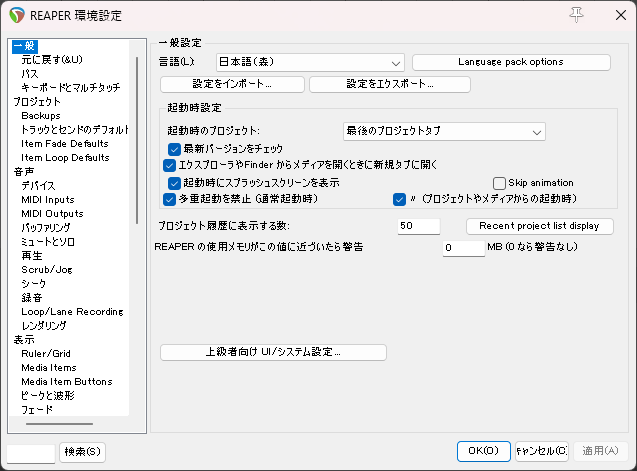637x471 pixels.
Task: Select 録音 in the settings tree
Action: tap(32, 297)
